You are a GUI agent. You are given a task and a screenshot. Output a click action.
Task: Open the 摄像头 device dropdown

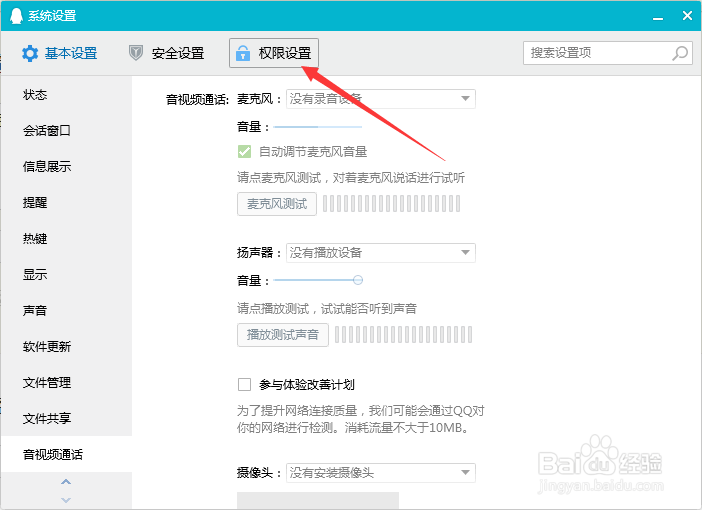coord(381,473)
